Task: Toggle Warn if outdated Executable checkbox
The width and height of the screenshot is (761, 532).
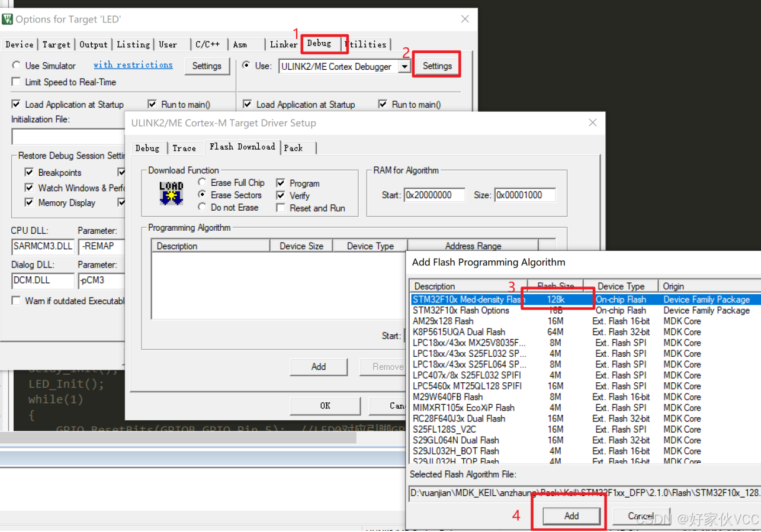Action: 17,301
